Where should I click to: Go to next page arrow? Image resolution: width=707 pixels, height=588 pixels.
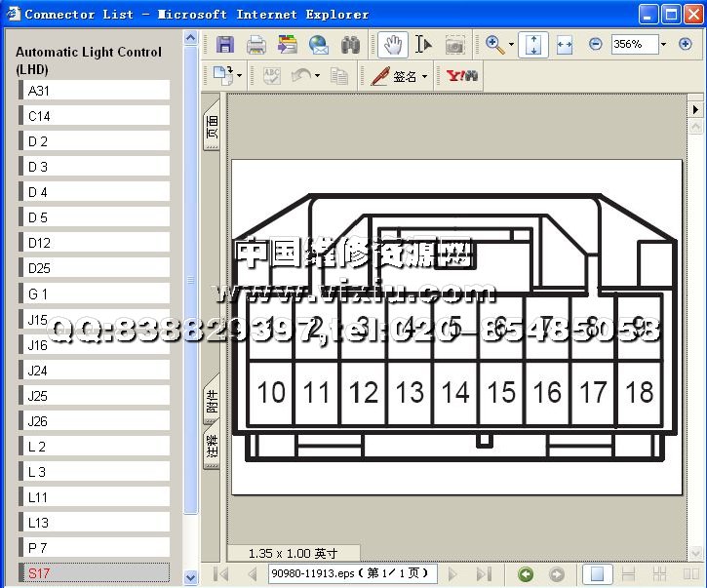452,574
